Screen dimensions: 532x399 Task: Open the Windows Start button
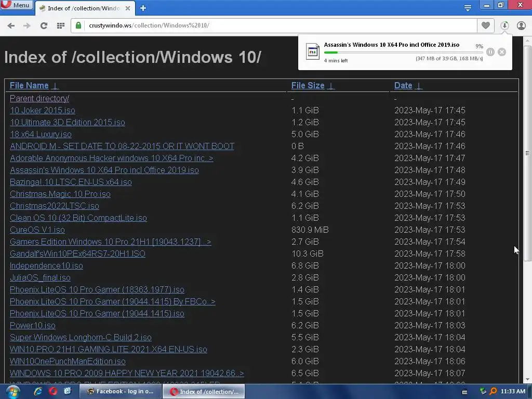coord(12,392)
